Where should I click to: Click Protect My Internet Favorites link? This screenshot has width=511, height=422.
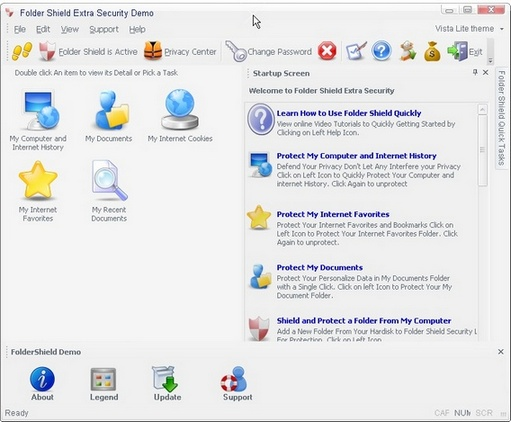(x=333, y=214)
